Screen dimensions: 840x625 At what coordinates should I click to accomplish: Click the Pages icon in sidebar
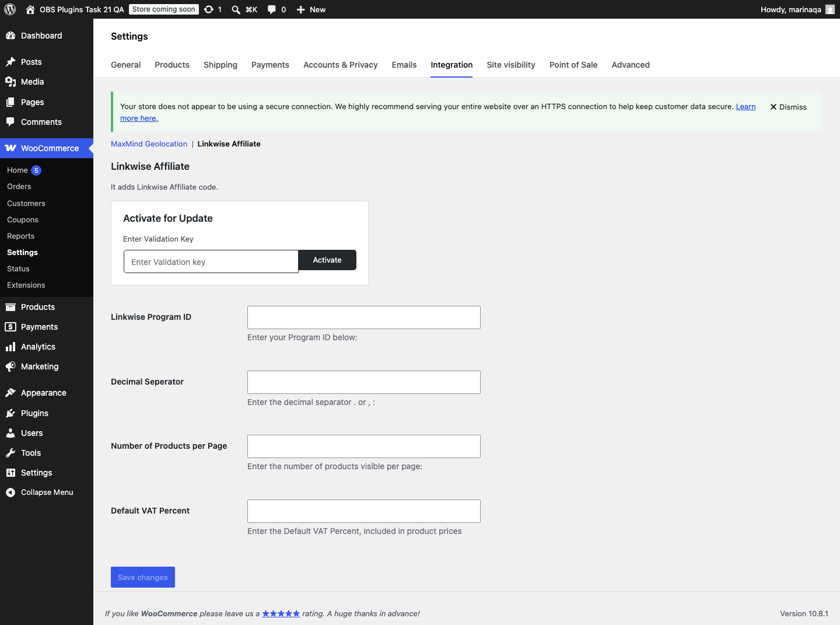click(x=10, y=102)
